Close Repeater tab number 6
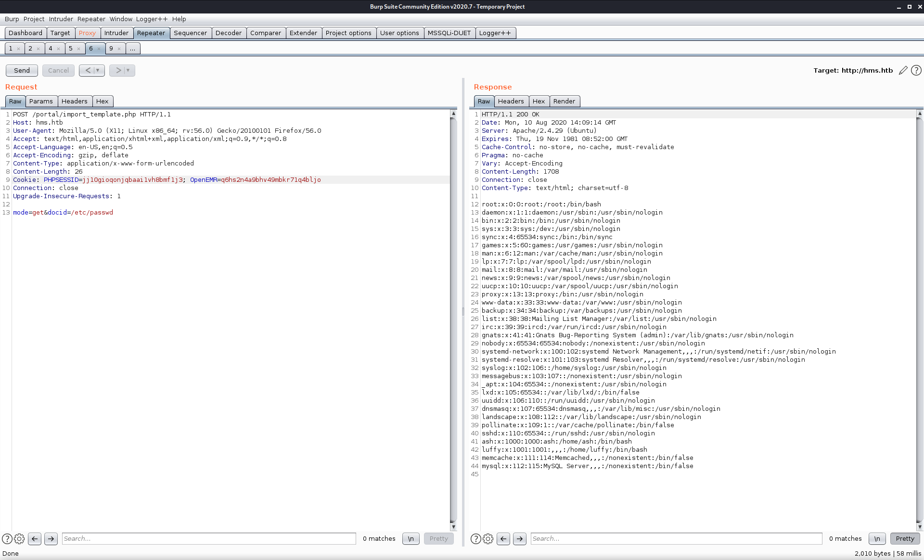924x560 pixels. [x=99, y=49]
